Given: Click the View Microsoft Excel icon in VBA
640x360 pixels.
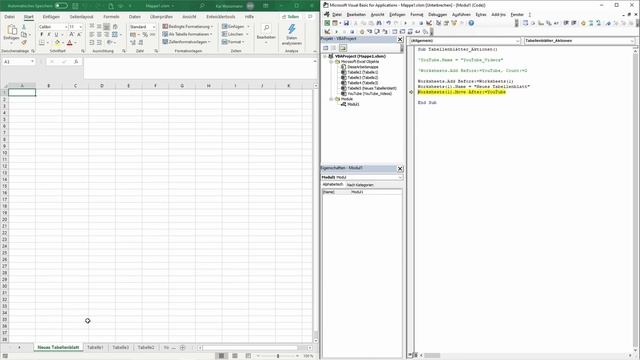Looking at the screenshot, I should pyautogui.click(x=327, y=23).
